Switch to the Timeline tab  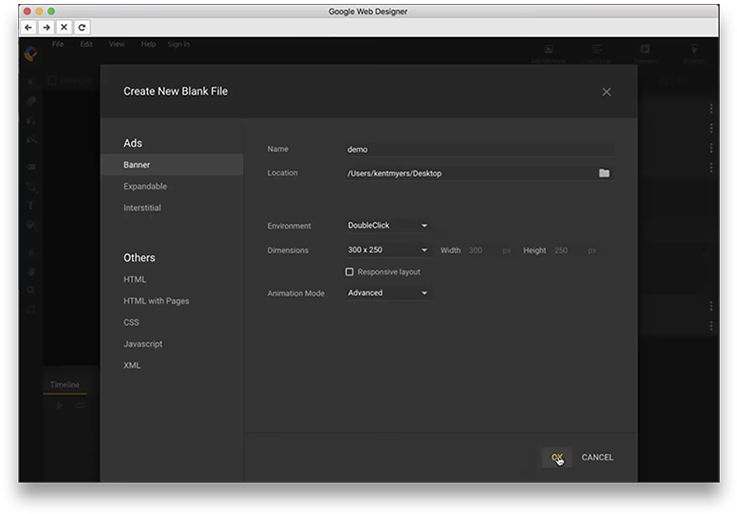coord(65,385)
